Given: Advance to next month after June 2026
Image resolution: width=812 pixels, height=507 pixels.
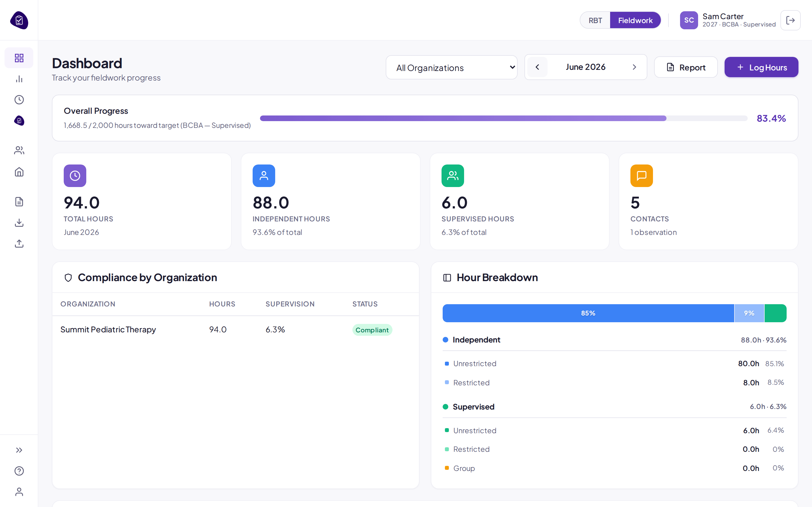Looking at the screenshot, I should [x=634, y=67].
